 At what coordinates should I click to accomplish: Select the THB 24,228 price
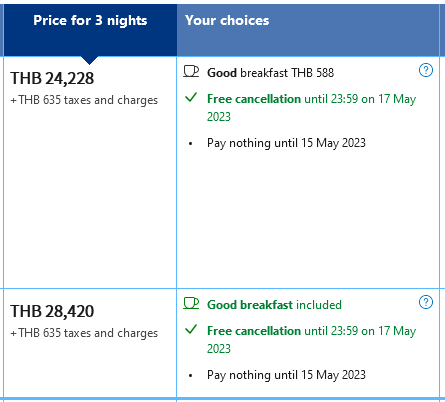(52, 79)
